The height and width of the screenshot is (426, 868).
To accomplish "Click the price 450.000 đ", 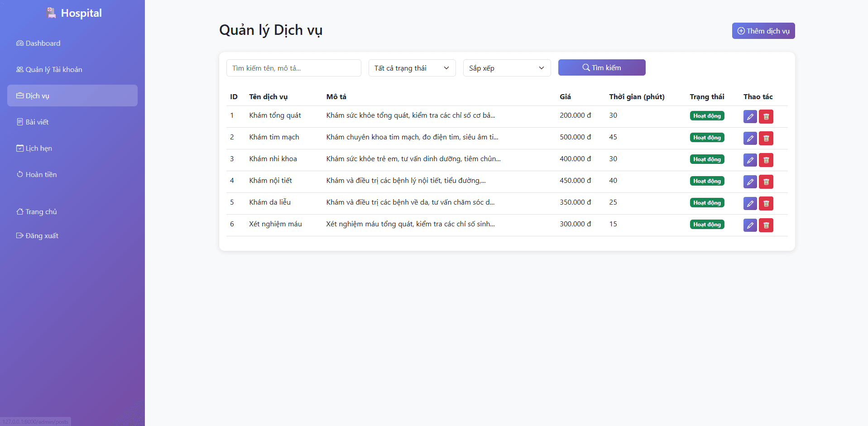I will (x=575, y=181).
